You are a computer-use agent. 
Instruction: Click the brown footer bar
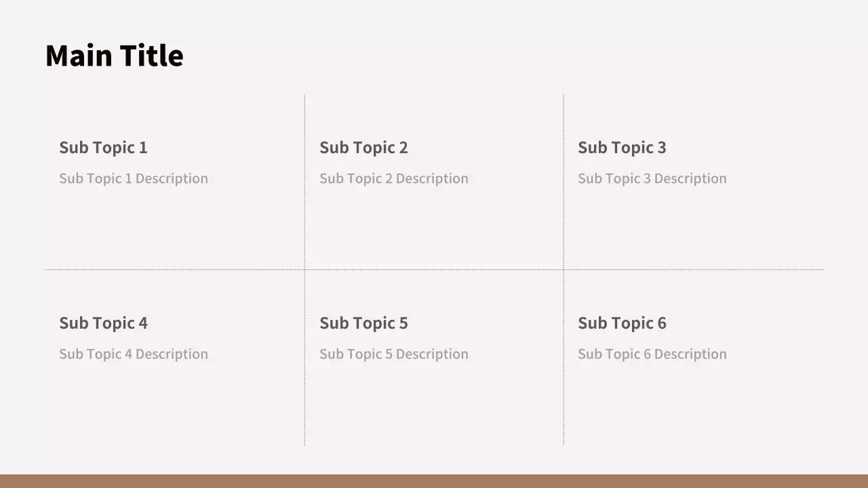pos(434,481)
